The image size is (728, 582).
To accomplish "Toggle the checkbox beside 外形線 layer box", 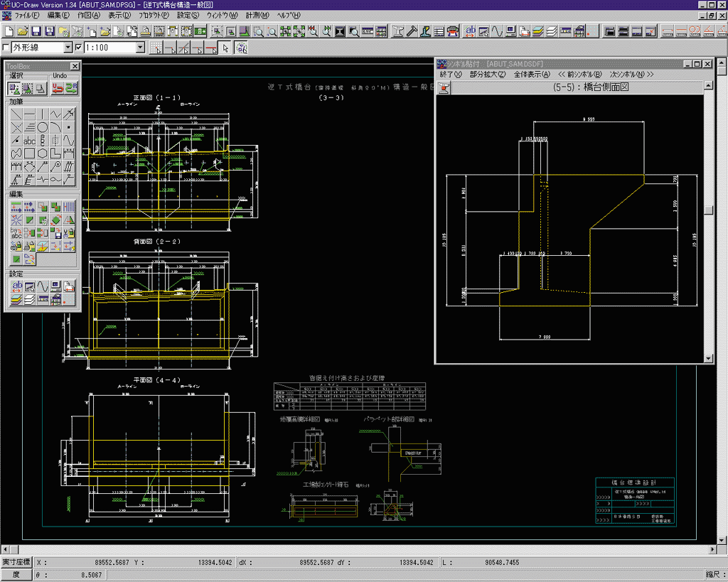I will [6, 48].
